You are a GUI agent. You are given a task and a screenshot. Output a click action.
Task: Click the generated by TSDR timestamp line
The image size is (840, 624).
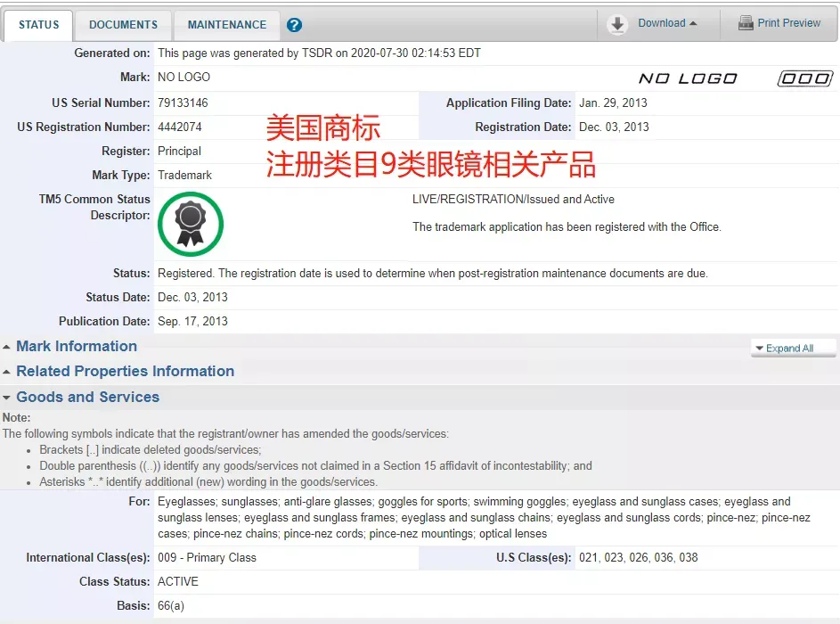tap(319, 53)
